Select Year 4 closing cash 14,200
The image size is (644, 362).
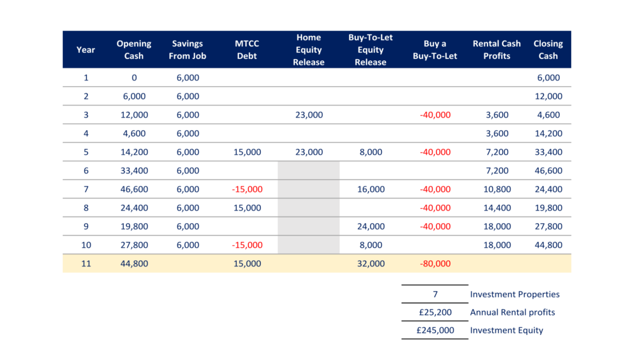548,133
